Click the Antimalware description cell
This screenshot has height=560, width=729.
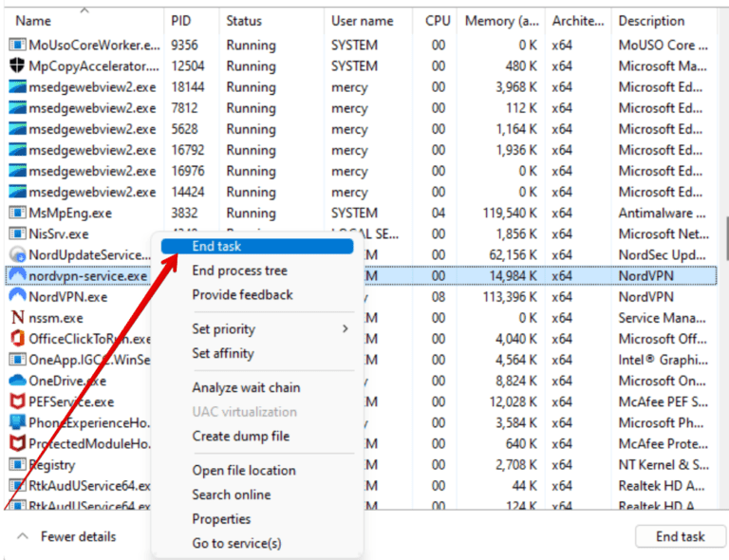(x=662, y=213)
